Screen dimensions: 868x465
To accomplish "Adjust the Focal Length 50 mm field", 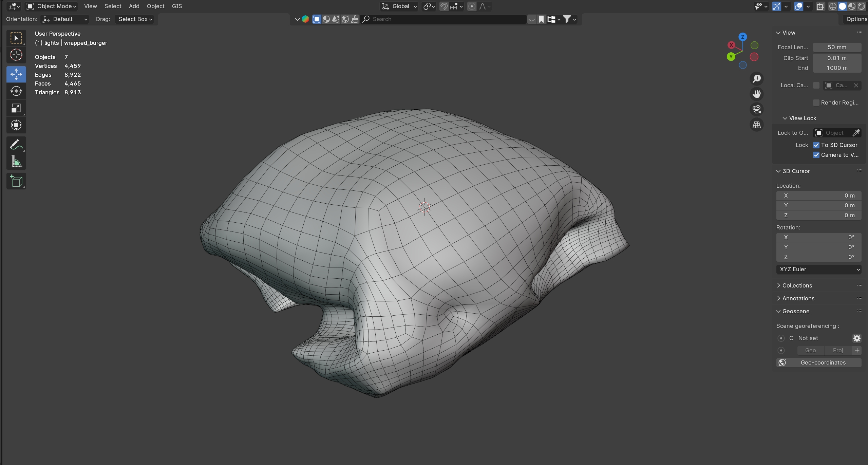I will 836,47.
